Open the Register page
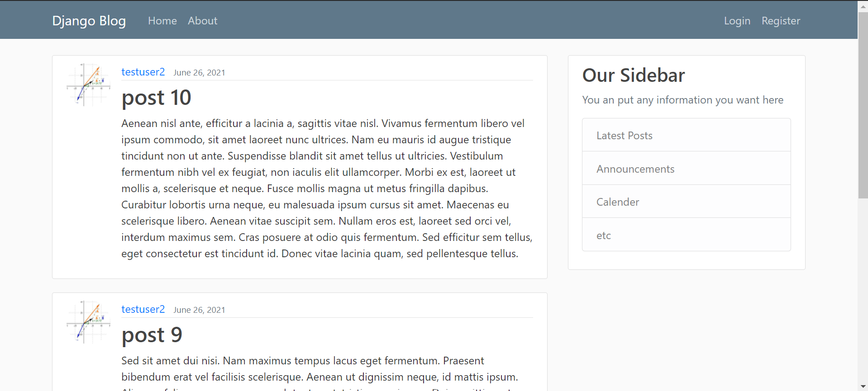 coord(780,20)
